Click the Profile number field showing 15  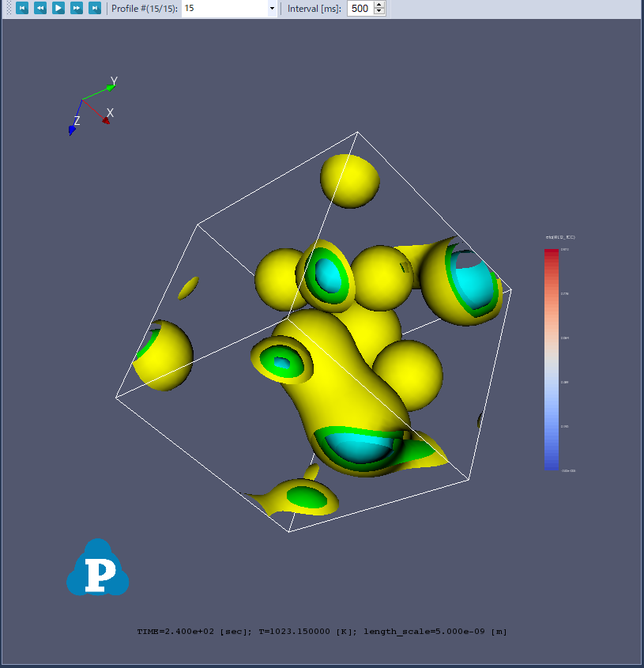tap(224, 9)
